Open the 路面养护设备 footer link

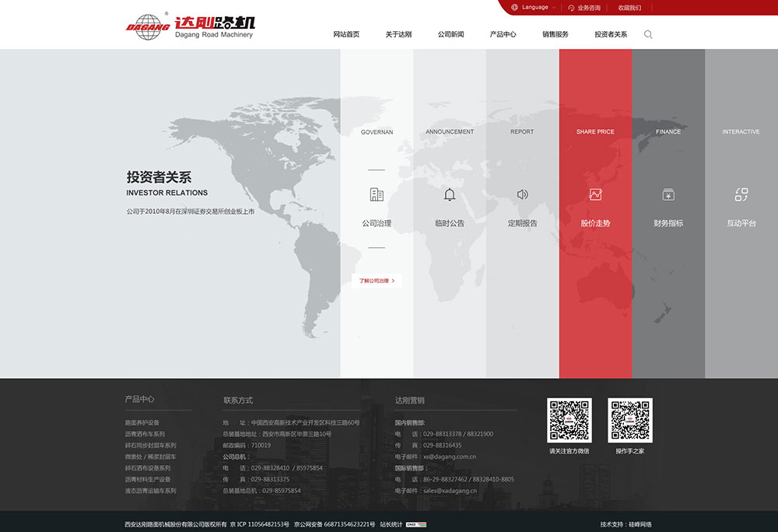coord(142,422)
